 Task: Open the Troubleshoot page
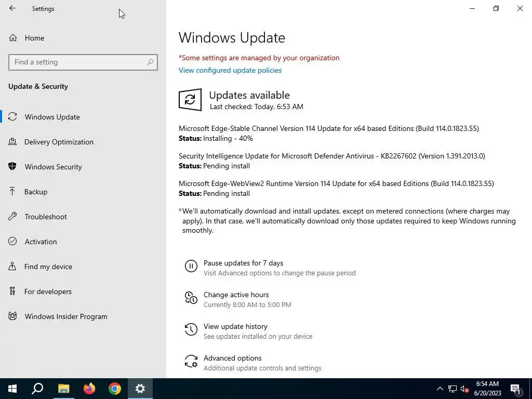pos(83,217)
